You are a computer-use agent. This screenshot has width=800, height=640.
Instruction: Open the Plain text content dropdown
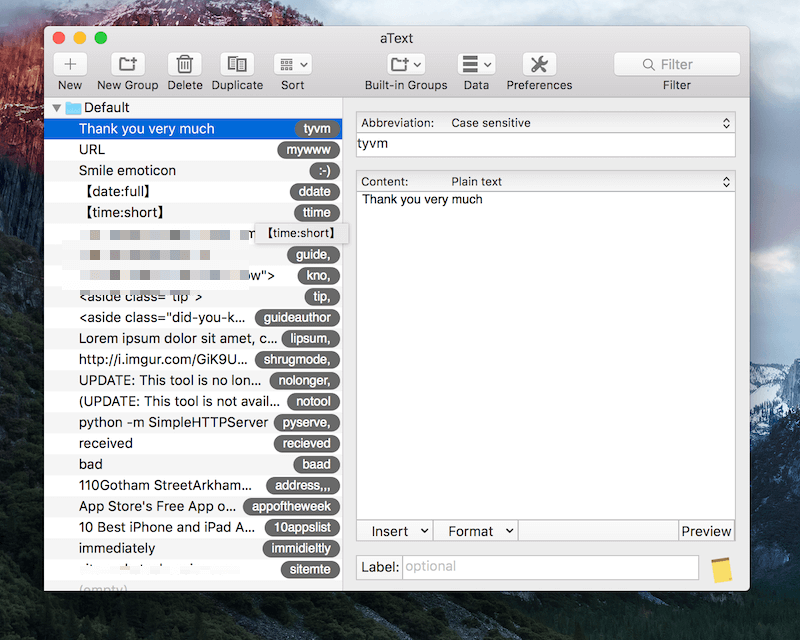590,182
